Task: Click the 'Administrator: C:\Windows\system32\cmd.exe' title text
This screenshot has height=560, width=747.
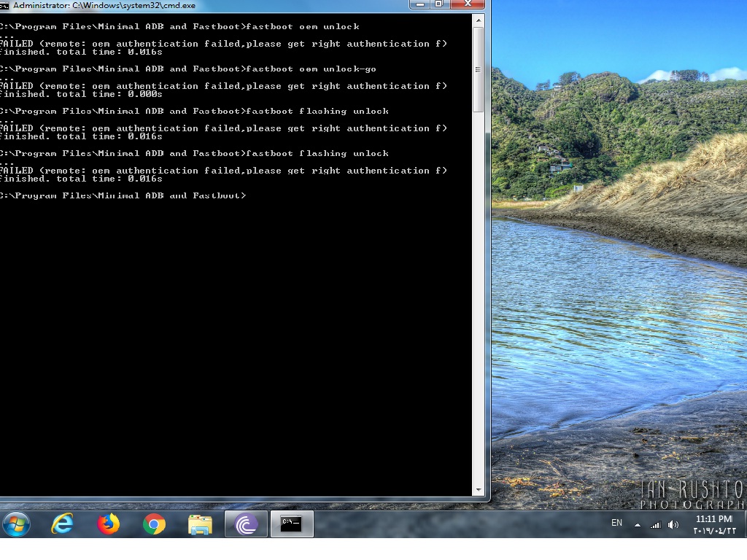Action: point(104,6)
